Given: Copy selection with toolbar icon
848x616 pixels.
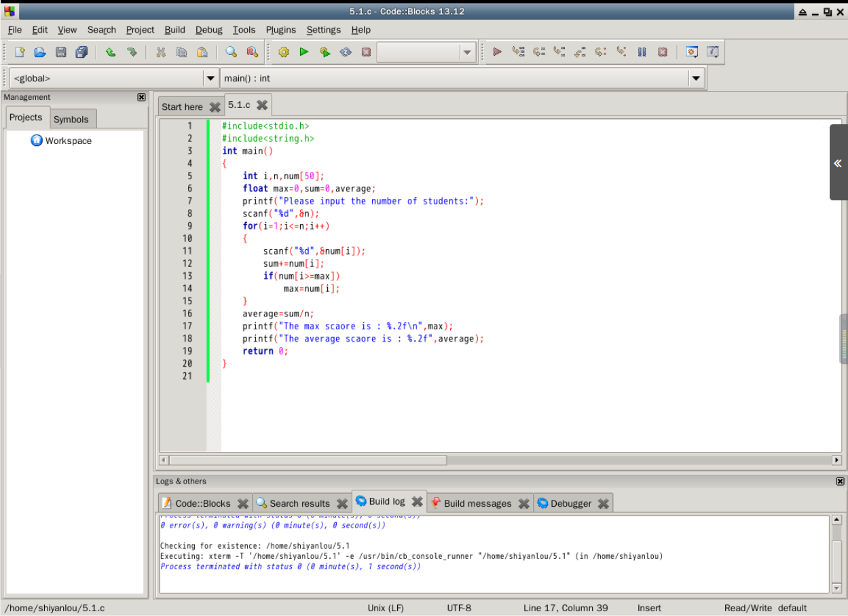Looking at the screenshot, I should pos(181,52).
